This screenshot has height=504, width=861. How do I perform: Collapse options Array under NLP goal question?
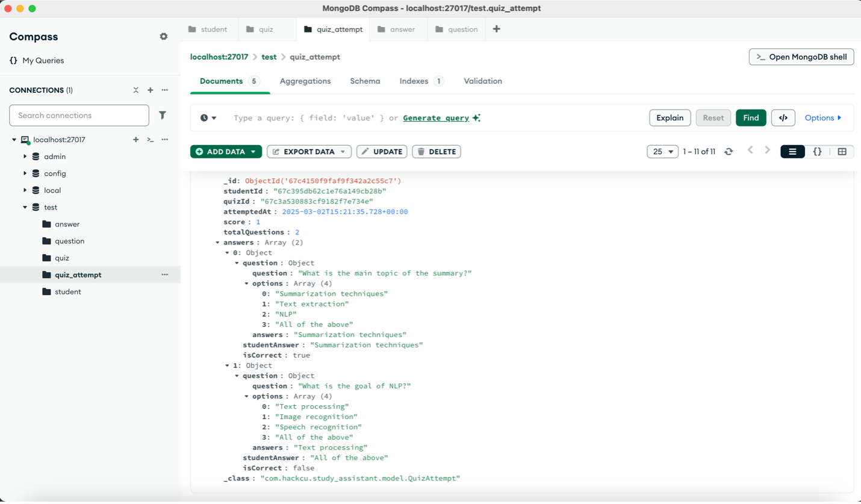click(x=247, y=396)
